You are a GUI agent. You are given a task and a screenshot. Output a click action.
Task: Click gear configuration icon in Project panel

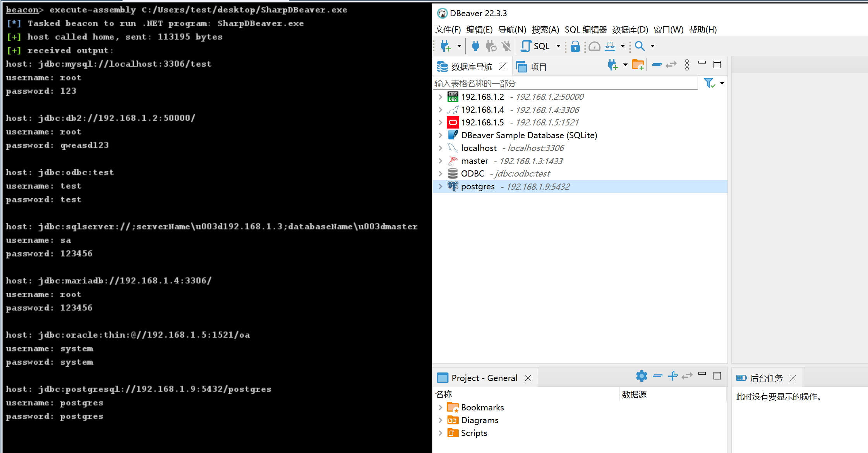coord(642,376)
